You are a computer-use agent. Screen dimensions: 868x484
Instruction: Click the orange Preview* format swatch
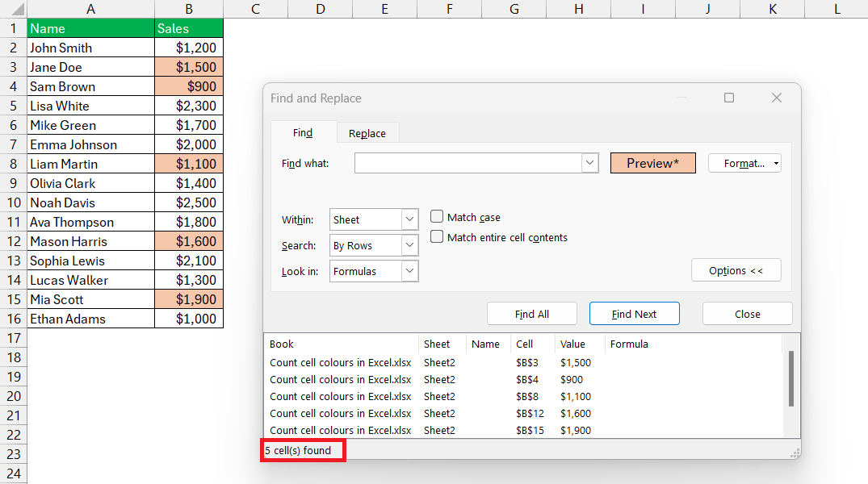[x=653, y=163]
